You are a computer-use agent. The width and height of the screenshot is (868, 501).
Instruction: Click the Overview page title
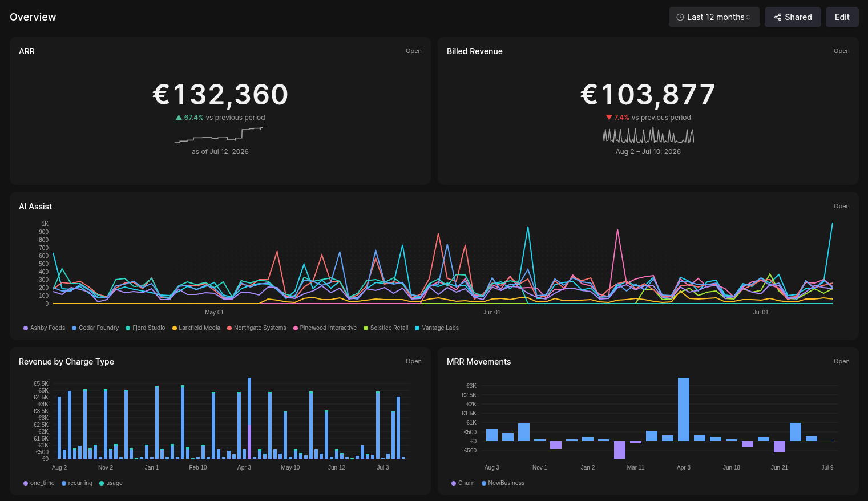coord(33,17)
